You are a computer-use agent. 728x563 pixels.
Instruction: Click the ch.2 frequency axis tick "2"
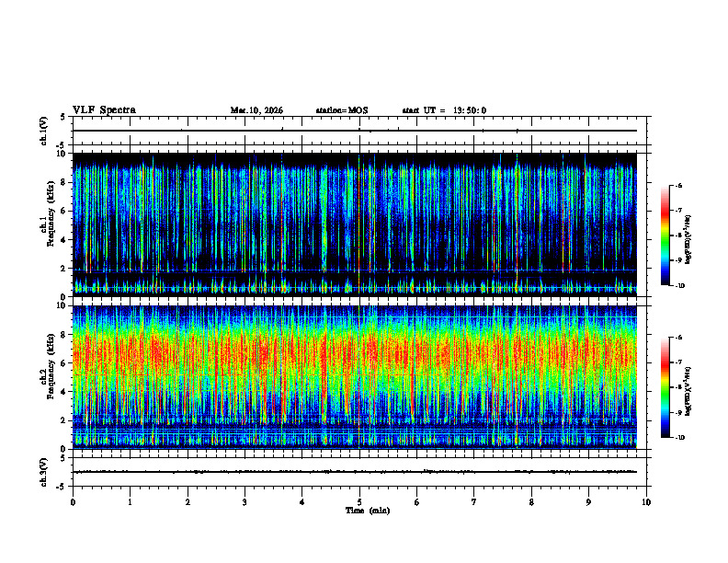(x=64, y=420)
